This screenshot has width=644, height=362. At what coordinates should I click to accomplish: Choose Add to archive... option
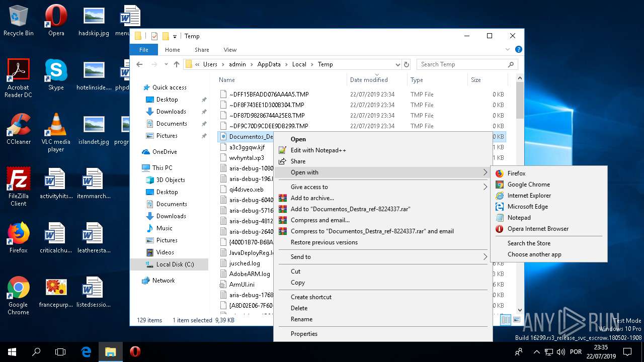382,198
